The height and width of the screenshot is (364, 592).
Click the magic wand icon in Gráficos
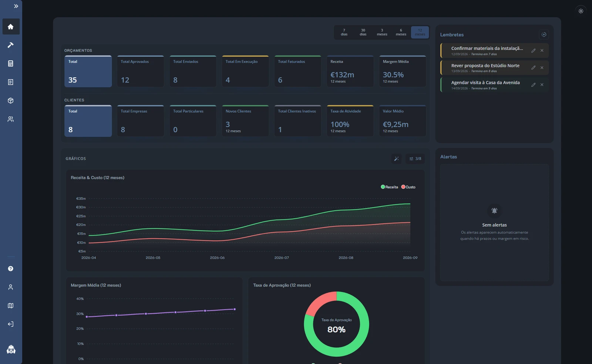point(396,159)
